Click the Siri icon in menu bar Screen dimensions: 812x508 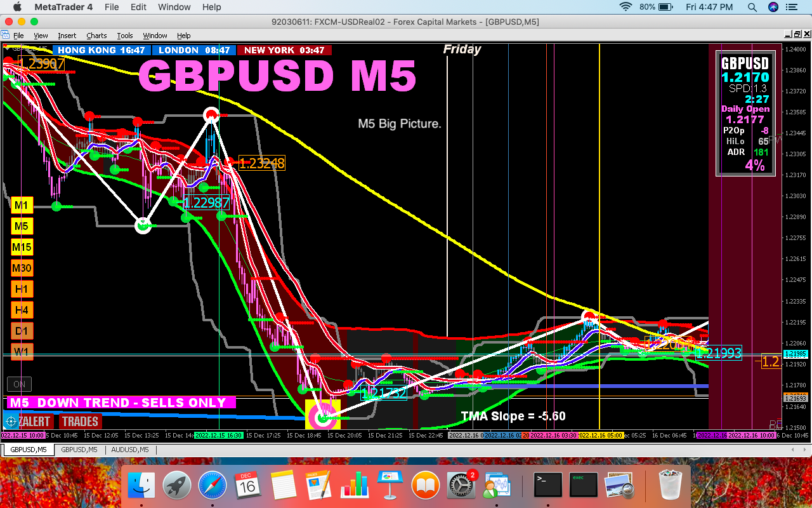pos(773,7)
